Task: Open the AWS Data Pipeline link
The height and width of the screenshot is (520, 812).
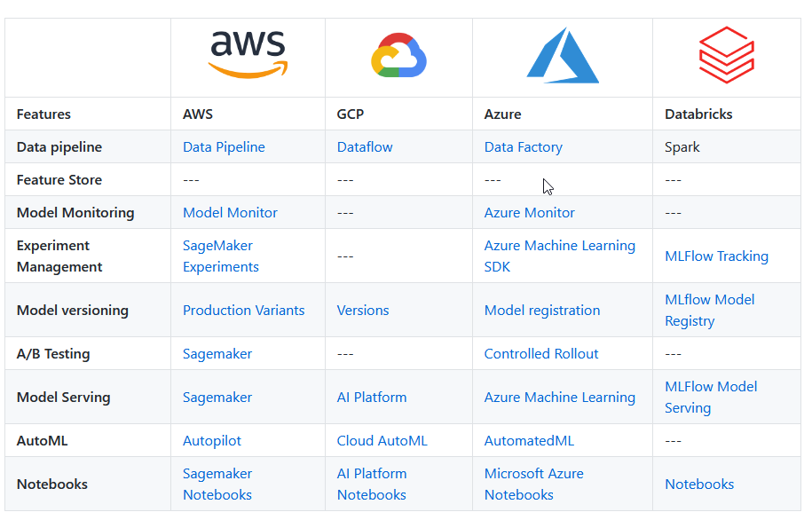Action: (224, 147)
